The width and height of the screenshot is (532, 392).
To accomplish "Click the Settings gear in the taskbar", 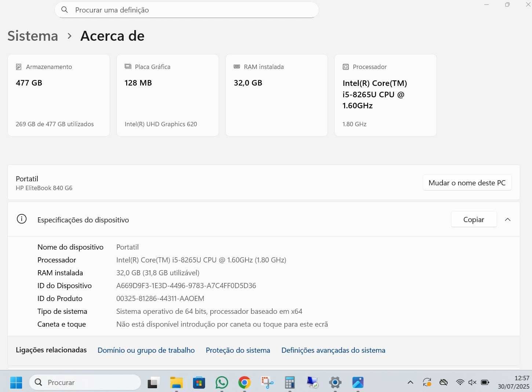I will pos(335,382).
